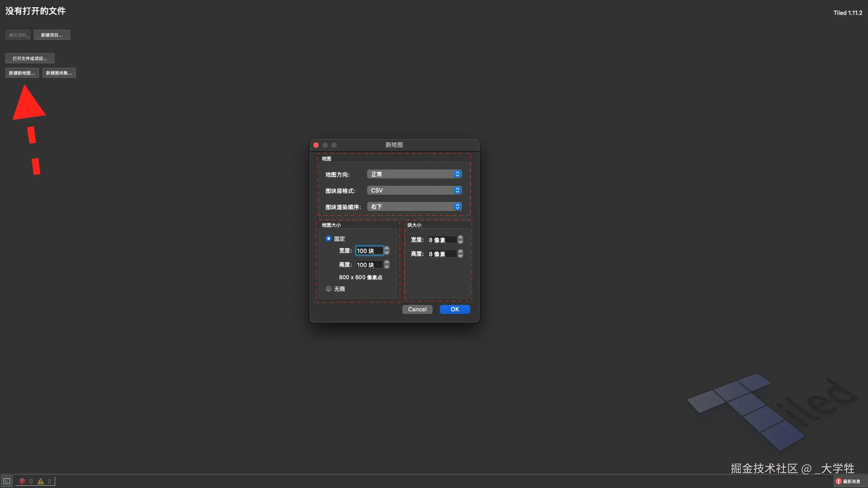Viewport: 868px width, 488px height.
Task: Select the 无限 infinite map radio
Action: pyautogui.click(x=329, y=289)
